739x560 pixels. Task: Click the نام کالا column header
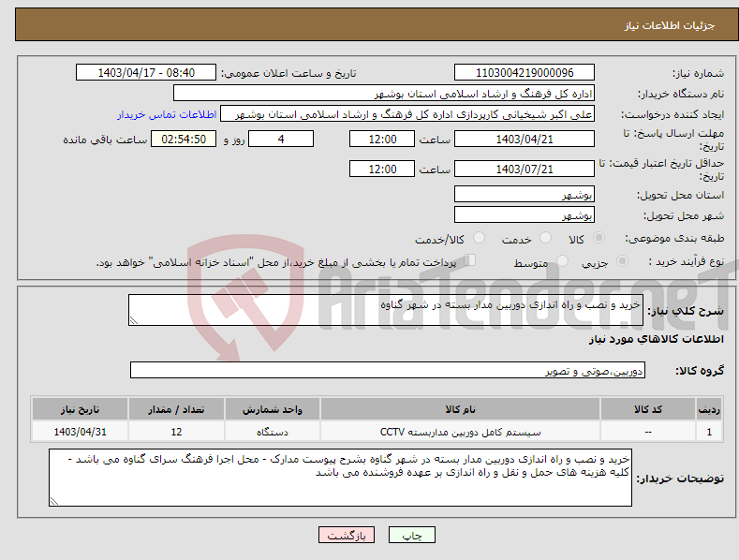tap(460, 409)
